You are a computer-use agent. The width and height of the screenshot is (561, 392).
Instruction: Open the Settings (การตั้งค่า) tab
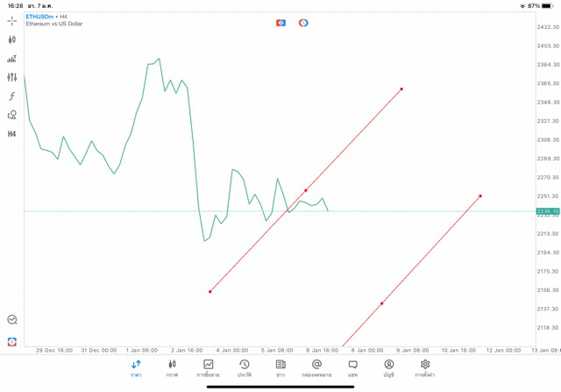[425, 367]
